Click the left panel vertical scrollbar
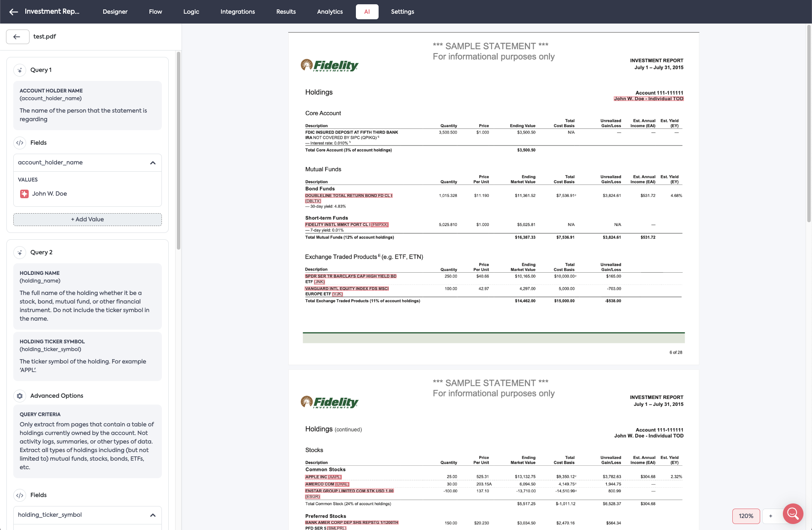This screenshot has height=530, width=812. 179,150
